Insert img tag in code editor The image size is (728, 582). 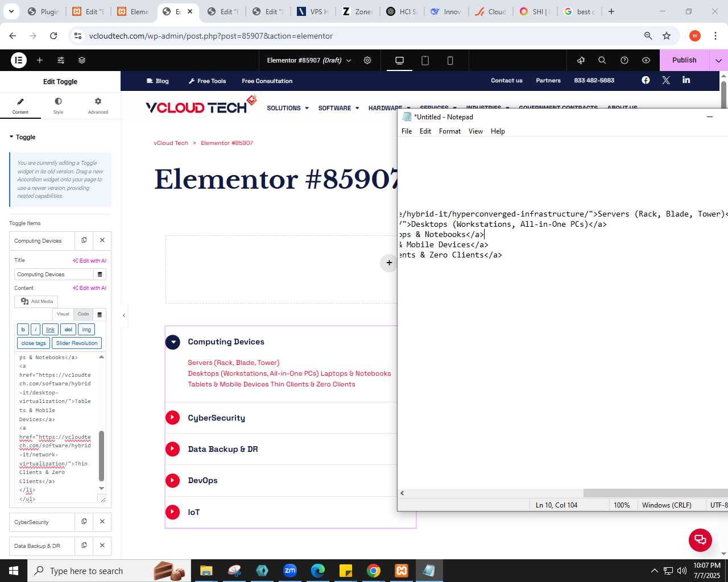86,330
